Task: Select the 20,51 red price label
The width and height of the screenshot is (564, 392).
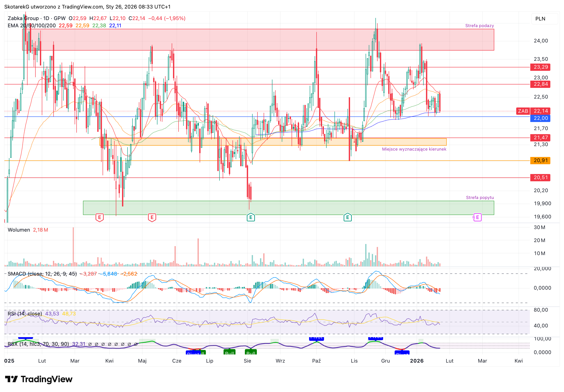Action: [540, 178]
